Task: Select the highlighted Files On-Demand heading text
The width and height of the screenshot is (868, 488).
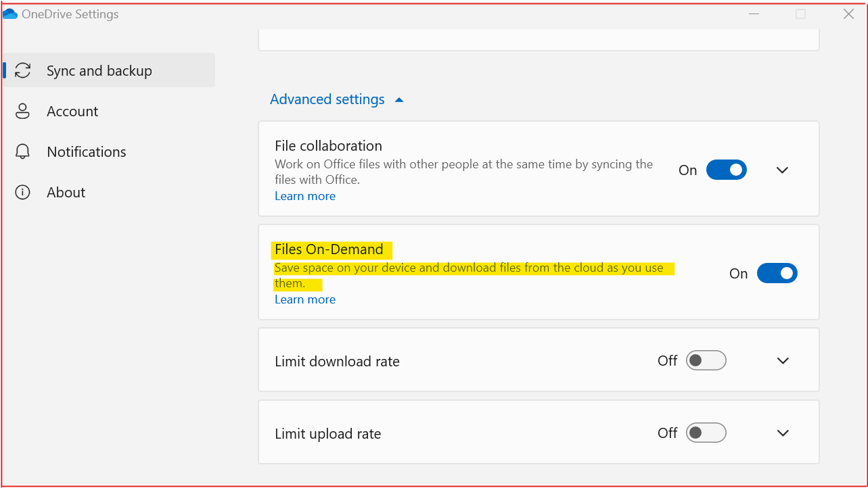Action: click(330, 249)
